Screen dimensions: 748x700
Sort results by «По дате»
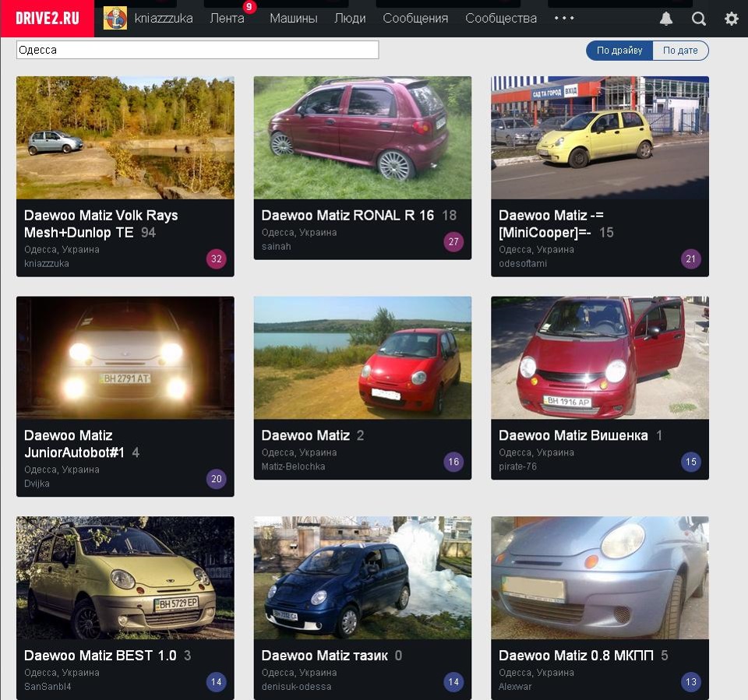pyautogui.click(x=680, y=51)
